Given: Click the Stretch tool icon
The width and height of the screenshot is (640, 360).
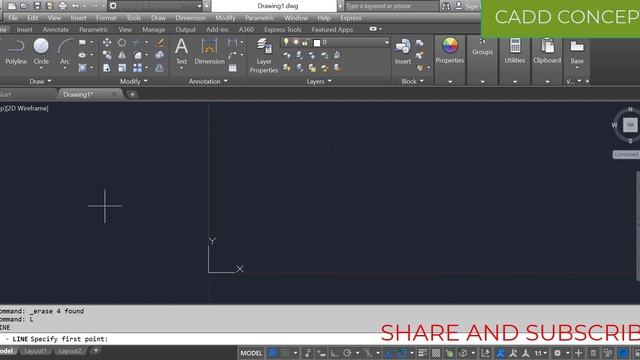Looking at the screenshot, I should (107, 68).
